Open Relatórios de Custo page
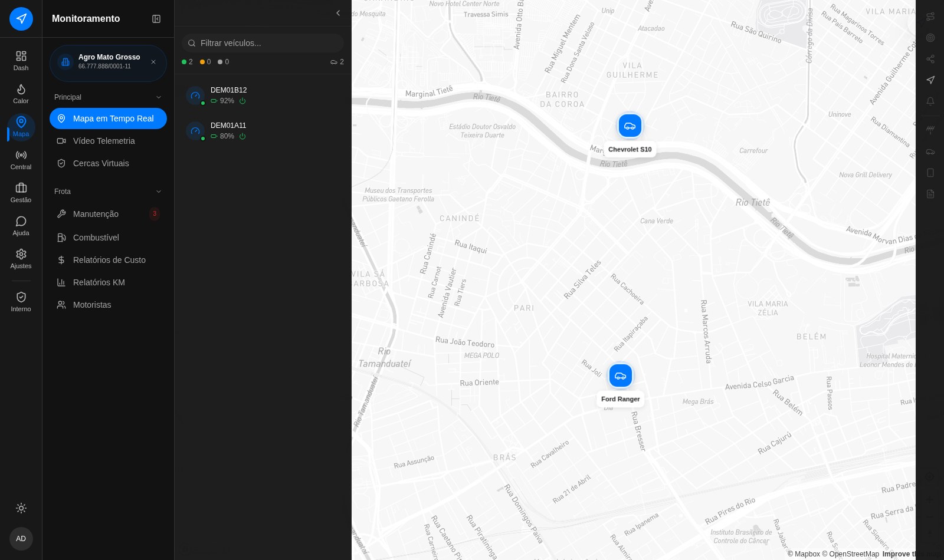Image resolution: width=944 pixels, height=560 pixels. click(108, 260)
